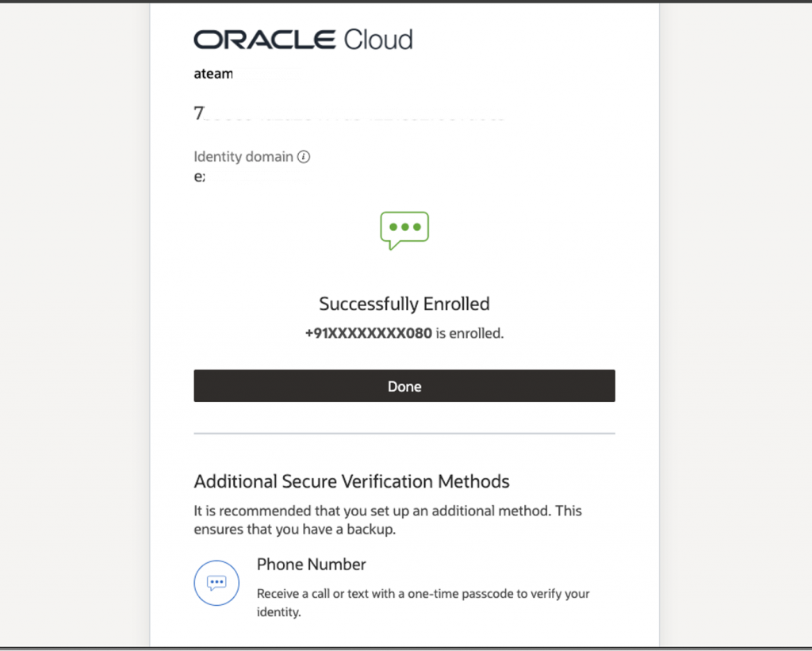Click the Identity domain info icon
The image size is (812, 651).
click(304, 157)
